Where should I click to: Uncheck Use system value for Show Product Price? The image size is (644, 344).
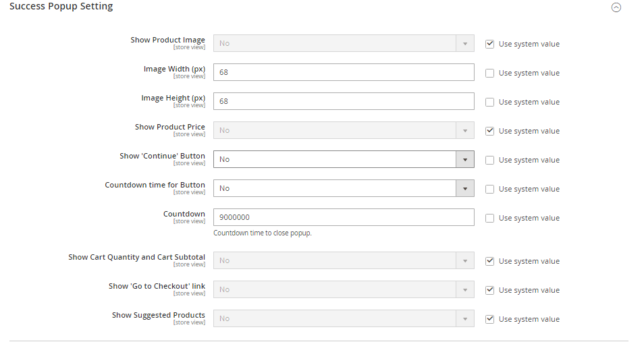(x=490, y=131)
